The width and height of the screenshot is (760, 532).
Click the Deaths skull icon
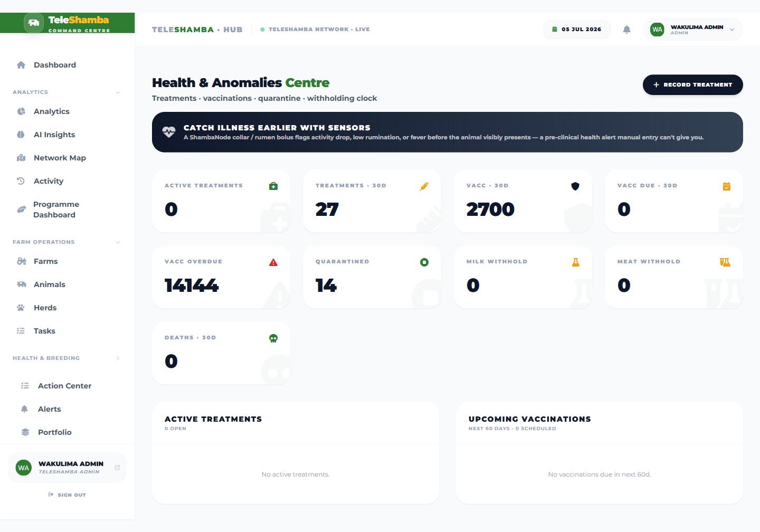pos(273,338)
